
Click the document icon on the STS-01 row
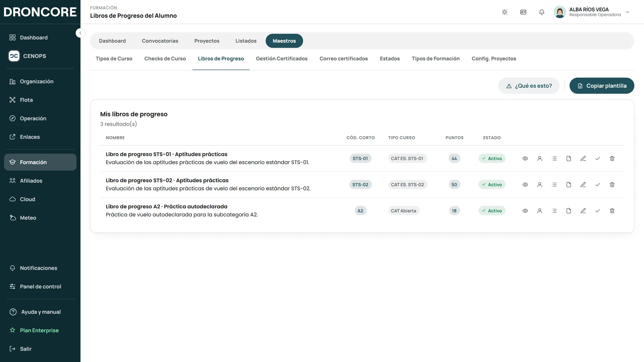(569, 158)
